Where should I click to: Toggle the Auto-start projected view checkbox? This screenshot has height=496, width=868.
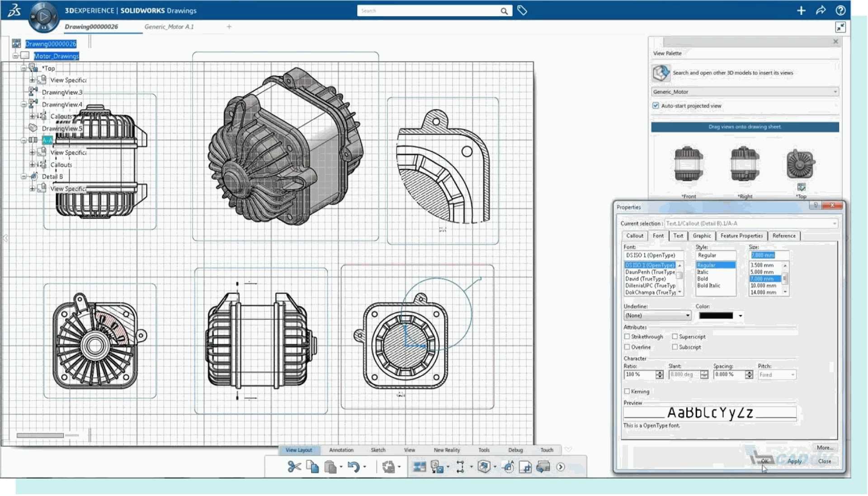[656, 105]
